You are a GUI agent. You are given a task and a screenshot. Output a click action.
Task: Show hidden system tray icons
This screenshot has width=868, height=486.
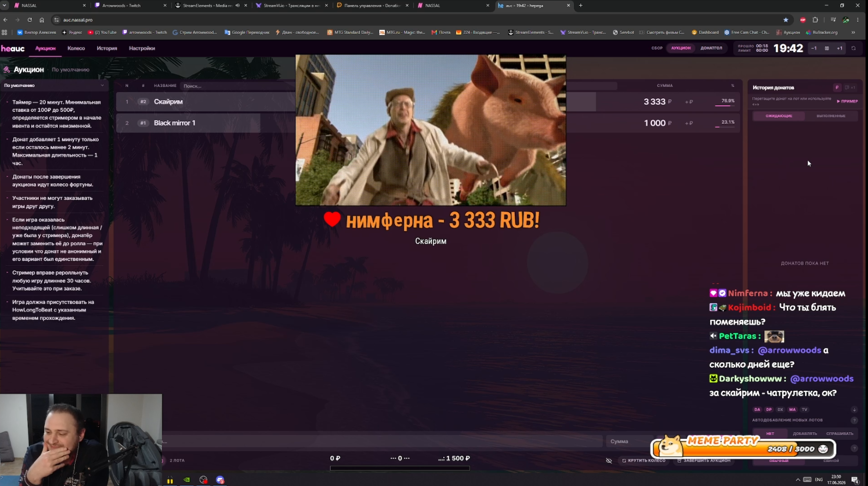798,480
